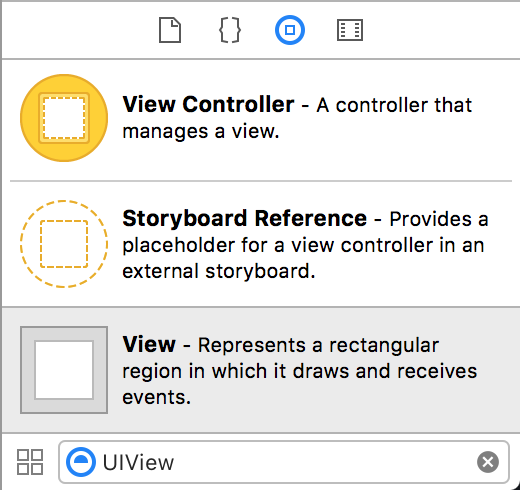Select the Storyboard Reference title label

coord(245,219)
